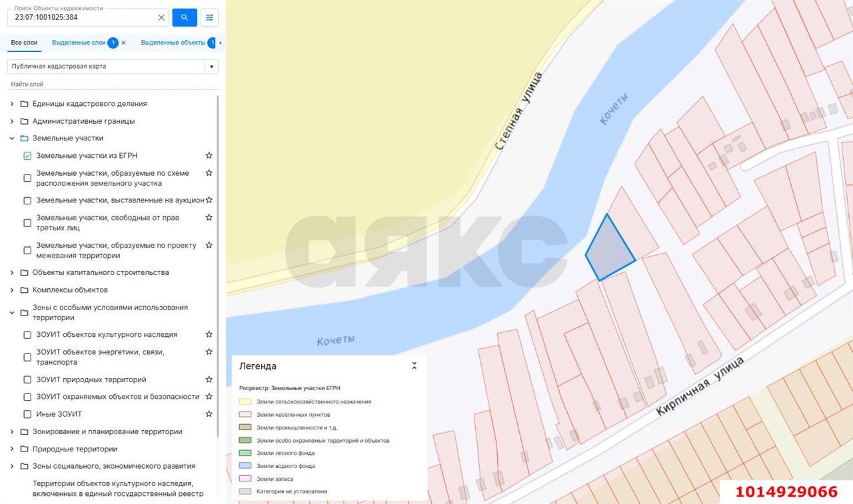This screenshot has width=853, height=504.
Task: Click the Земли водного фонда legend swatch
Action: pos(245,466)
